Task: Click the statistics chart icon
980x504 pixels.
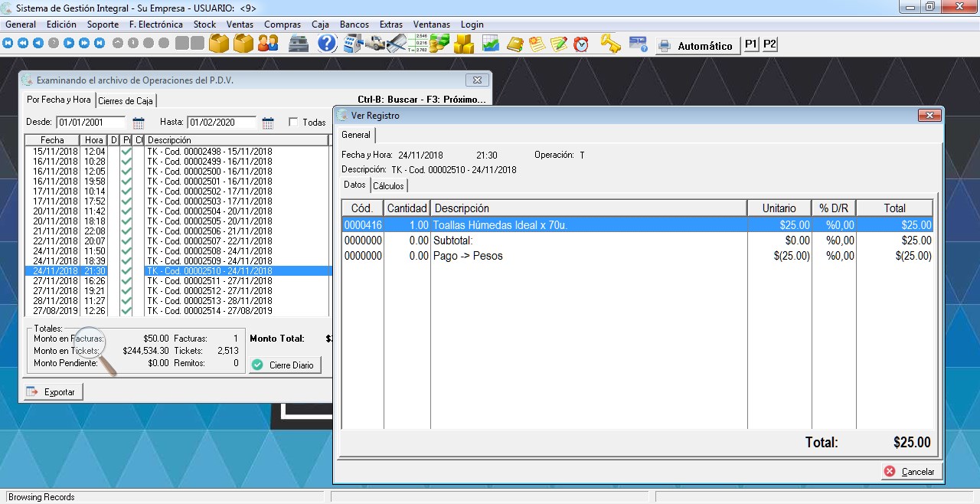Action: tap(491, 44)
